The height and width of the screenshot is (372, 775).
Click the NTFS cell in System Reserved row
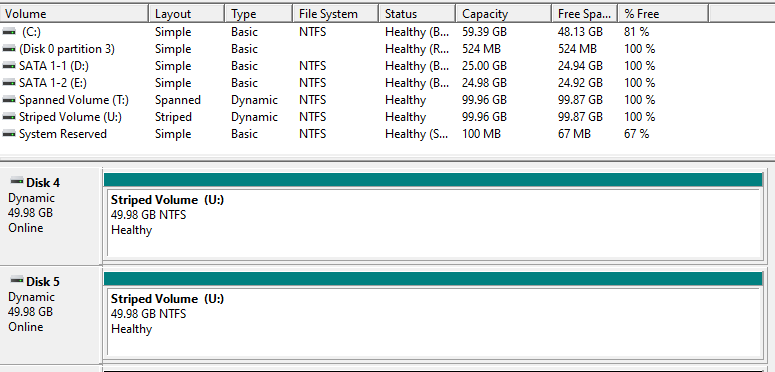(312, 134)
